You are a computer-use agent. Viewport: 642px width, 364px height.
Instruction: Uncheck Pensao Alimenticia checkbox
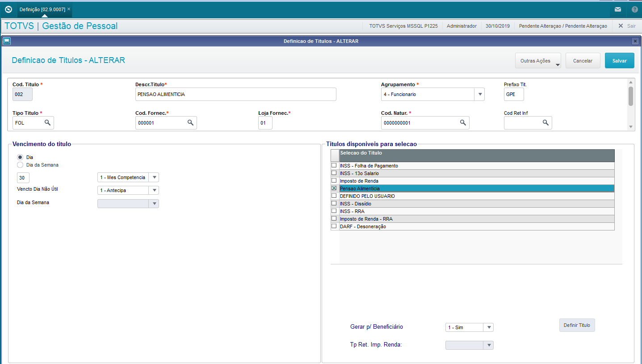coord(334,188)
